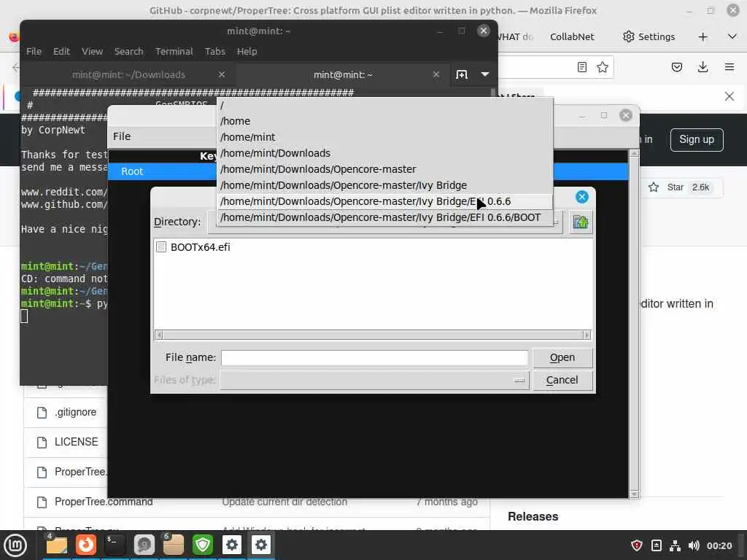Viewport: 747px width, 560px height.
Task: Open green shield app in taskbar
Action: 203,545
